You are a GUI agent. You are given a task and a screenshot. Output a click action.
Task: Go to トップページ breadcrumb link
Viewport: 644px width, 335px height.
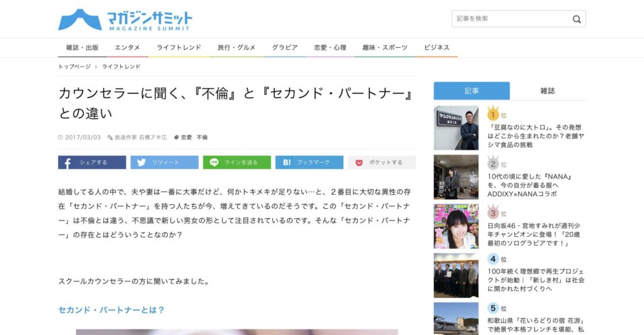[74, 67]
